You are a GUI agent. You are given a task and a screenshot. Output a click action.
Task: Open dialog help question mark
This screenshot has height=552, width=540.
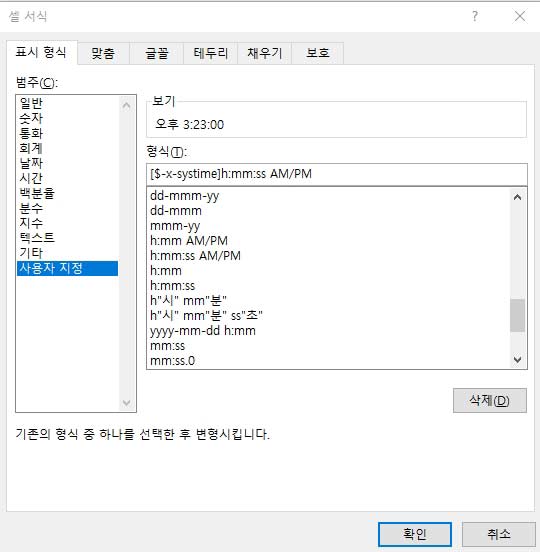tap(475, 16)
